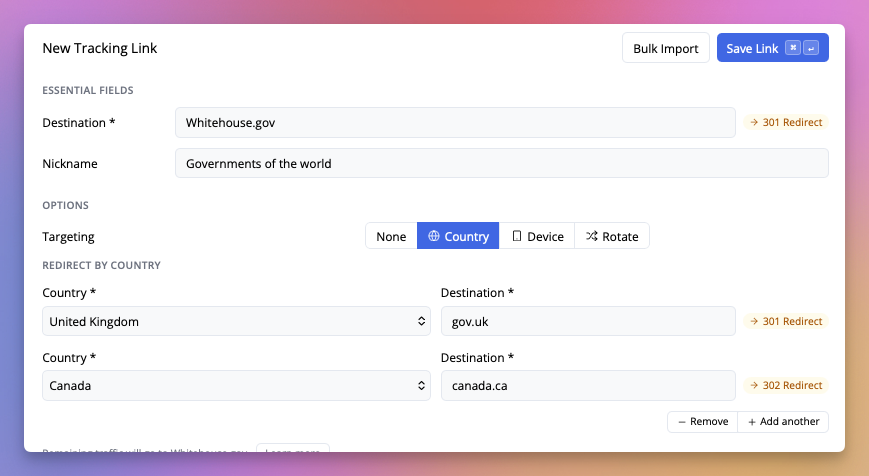Viewport: 869px width, 476px height.
Task: Add another country redirect row
Action: click(783, 422)
